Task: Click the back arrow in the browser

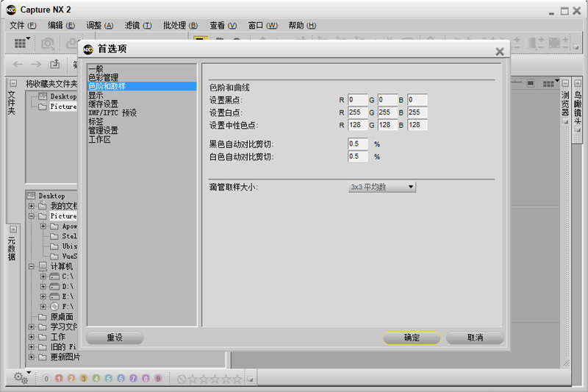Action: pos(18,64)
